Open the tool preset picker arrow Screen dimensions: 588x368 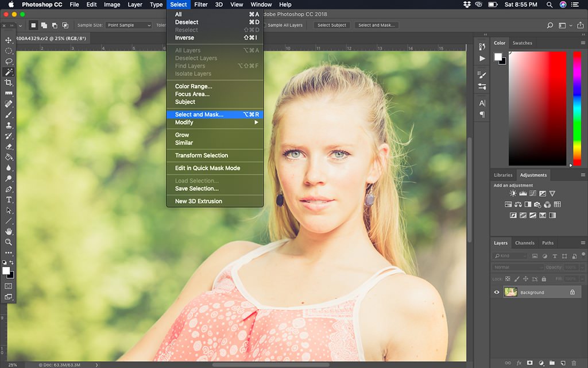click(20, 25)
